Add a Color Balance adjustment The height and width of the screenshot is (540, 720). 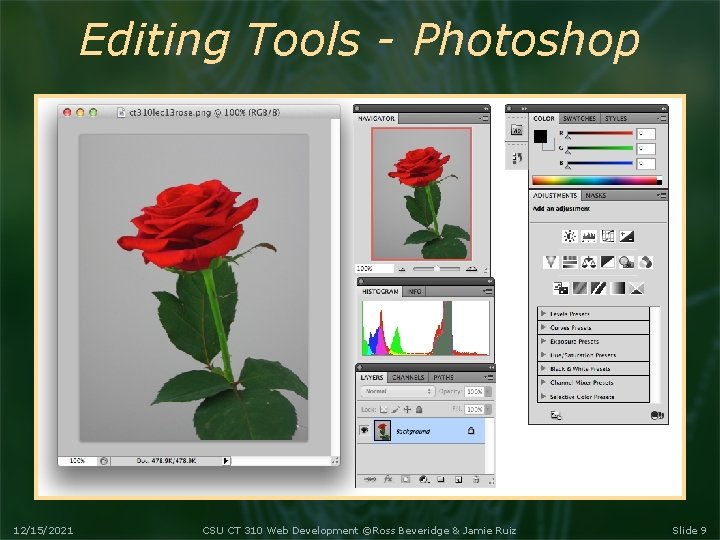[x=589, y=262]
